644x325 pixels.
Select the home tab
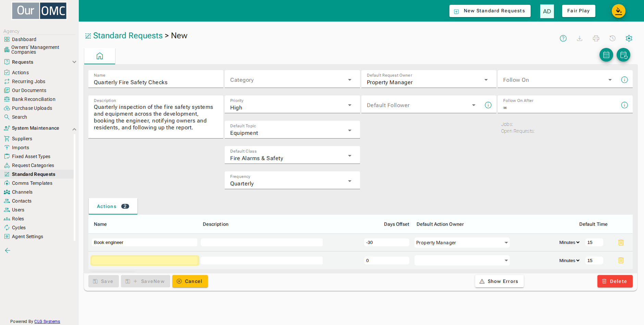point(100,56)
